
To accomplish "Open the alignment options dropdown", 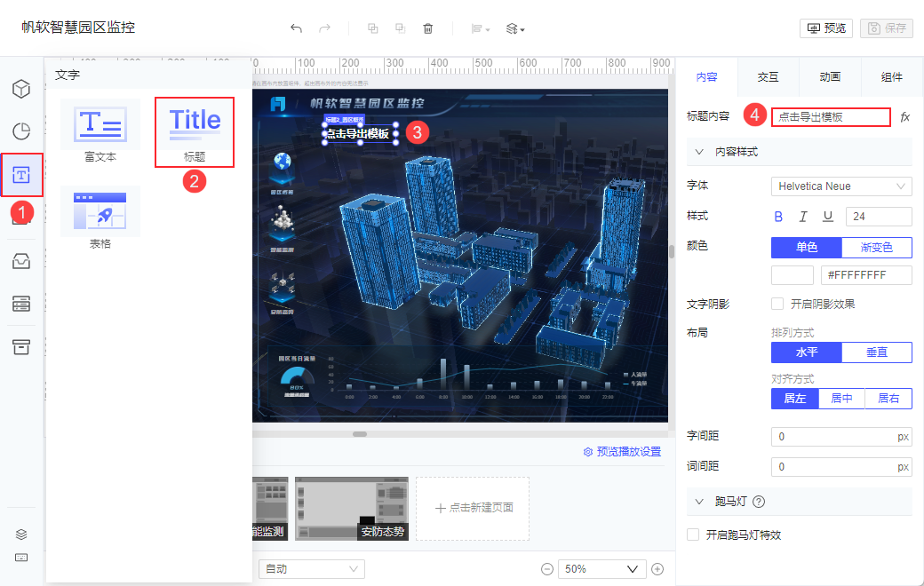I will (481, 28).
